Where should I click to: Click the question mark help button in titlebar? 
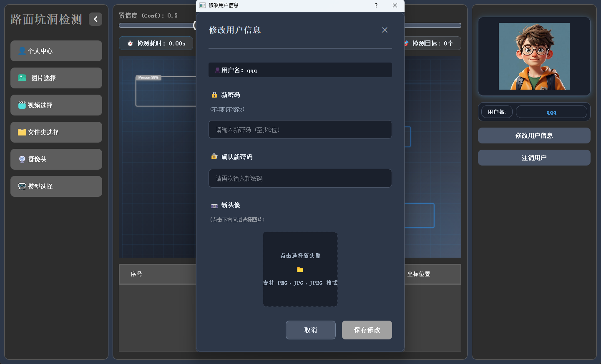(x=376, y=5)
